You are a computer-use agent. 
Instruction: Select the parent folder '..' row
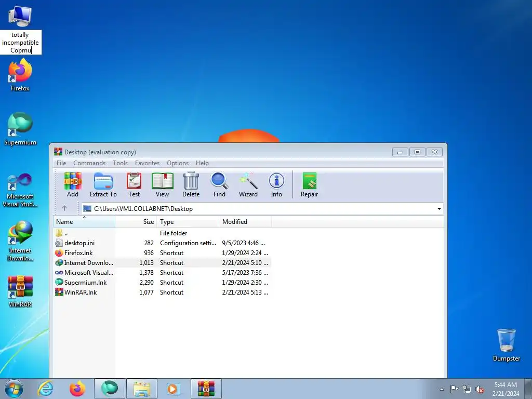point(162,233)
